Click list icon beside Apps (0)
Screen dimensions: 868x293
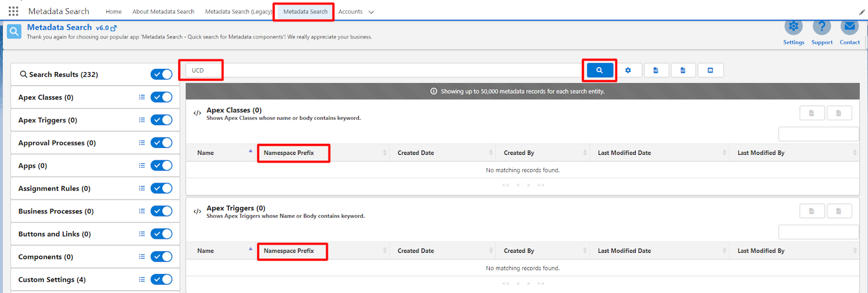pos(142,166)
